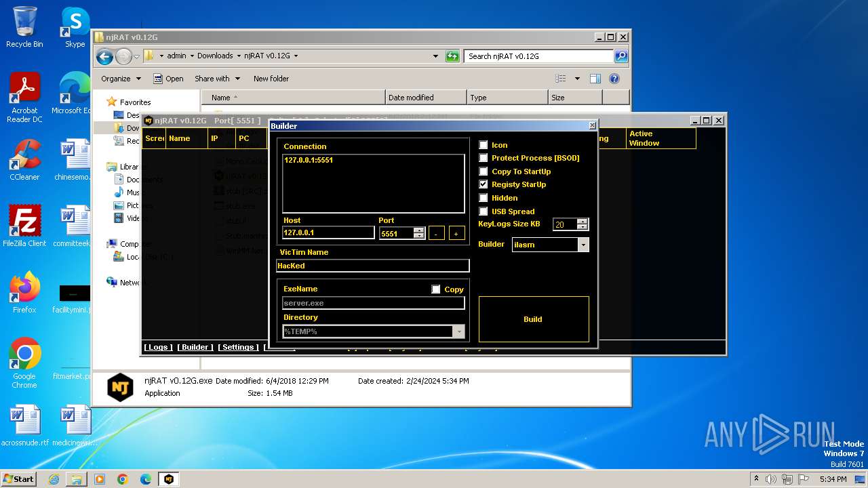This screenshot has height=488, width=868.
Task: Select the 127.0.0.1:5551 connection entry
Action: (x=309, y=161)
